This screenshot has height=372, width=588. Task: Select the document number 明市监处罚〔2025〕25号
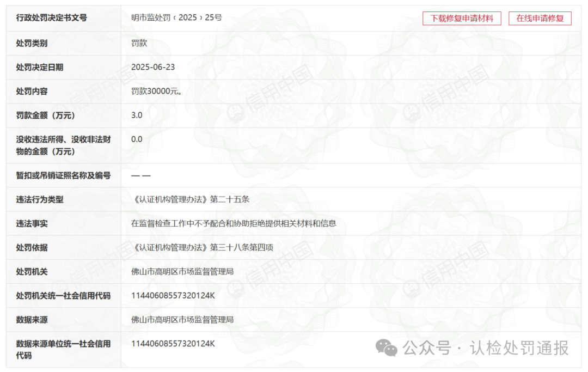coord(176,17)
